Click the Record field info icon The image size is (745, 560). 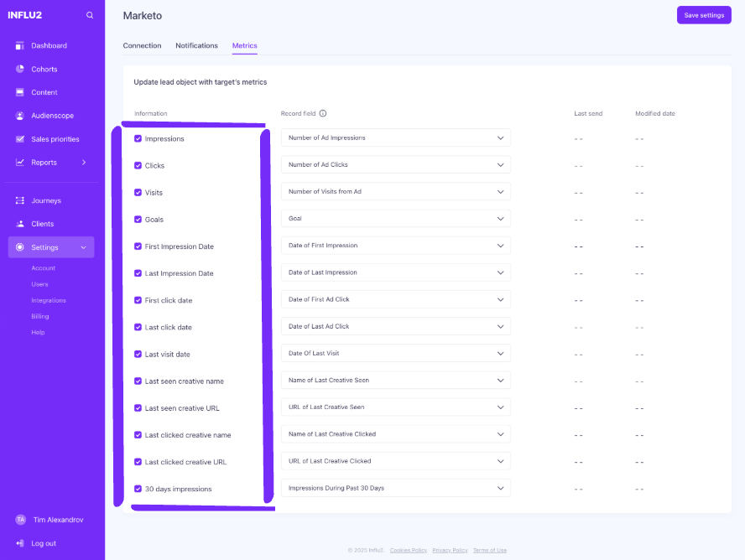coord(323,113)
